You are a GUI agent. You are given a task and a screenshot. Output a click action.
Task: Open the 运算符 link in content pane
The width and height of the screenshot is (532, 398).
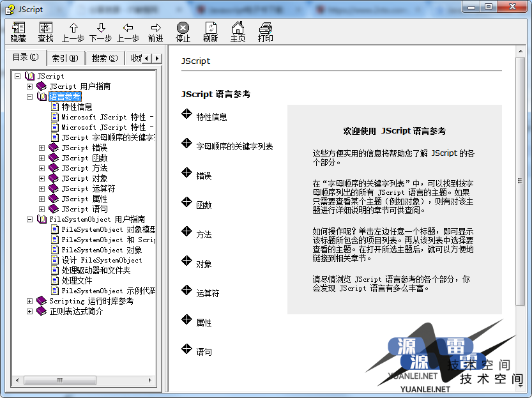point(208,293)
